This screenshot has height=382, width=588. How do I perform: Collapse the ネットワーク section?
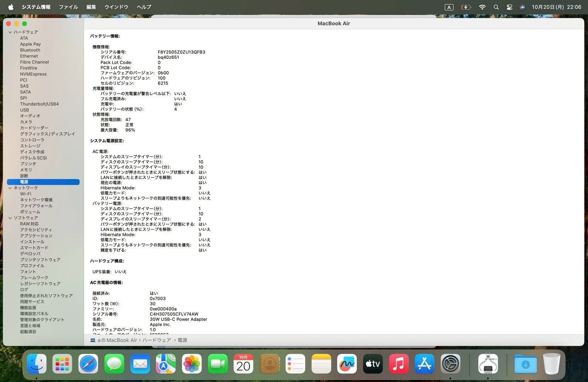click(10, 188)
